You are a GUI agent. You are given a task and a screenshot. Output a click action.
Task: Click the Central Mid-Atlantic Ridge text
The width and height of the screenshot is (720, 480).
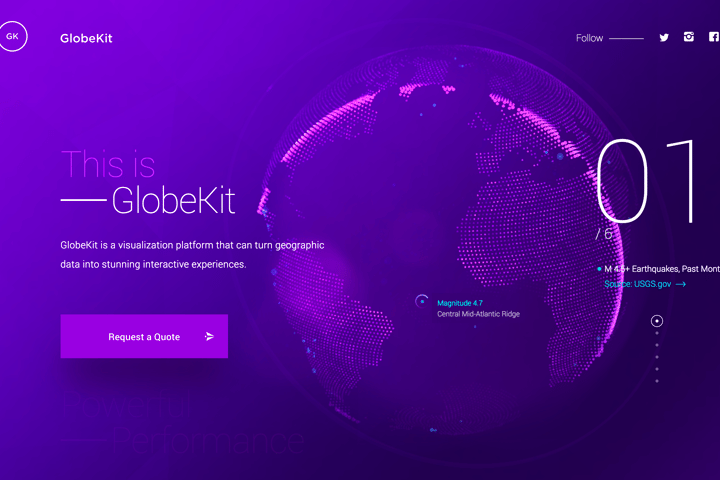[x=478, y=314]
